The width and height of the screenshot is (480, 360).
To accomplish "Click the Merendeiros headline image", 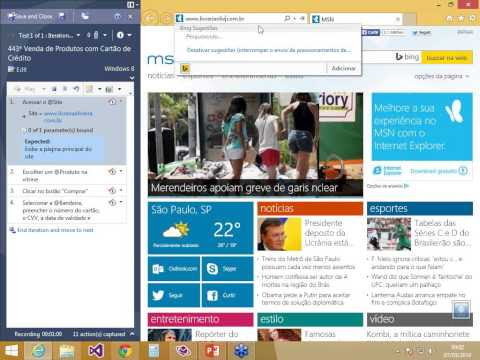I will pos(255,144).
